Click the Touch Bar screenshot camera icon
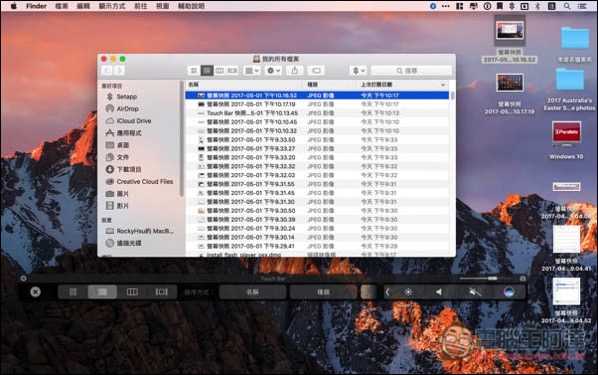The image size is (598, 375). coord(523,278)
